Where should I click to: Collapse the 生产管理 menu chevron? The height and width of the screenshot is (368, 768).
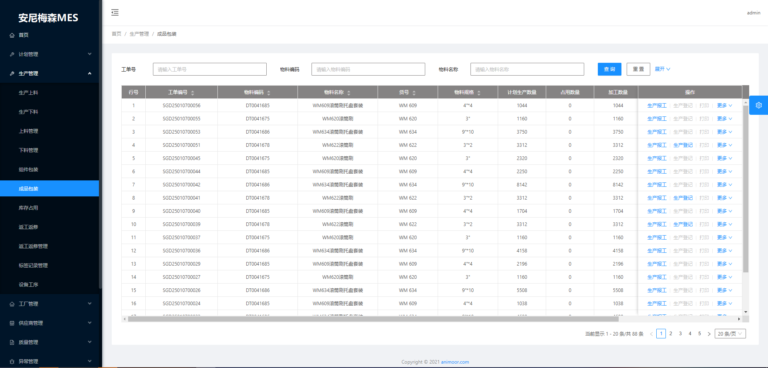point(90,74)
